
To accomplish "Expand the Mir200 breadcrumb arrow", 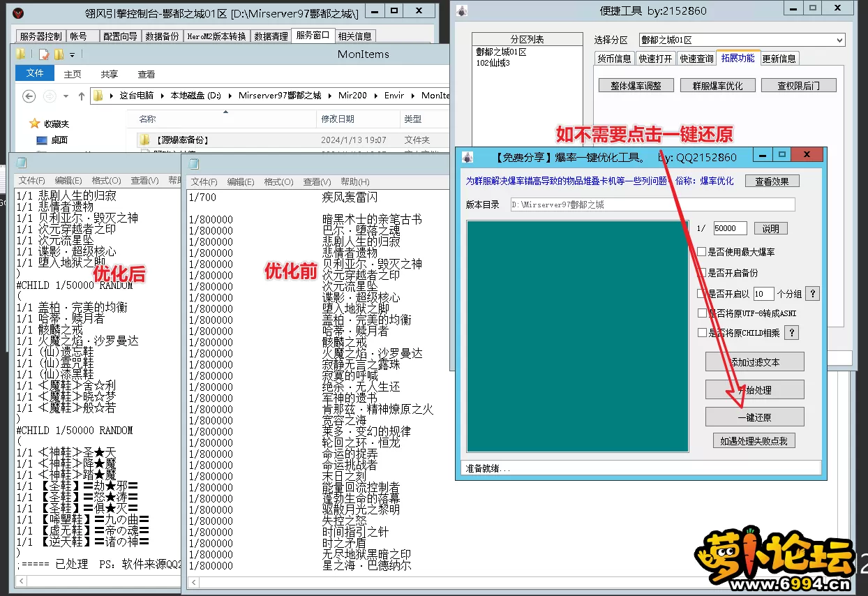I will coord(376,96).
